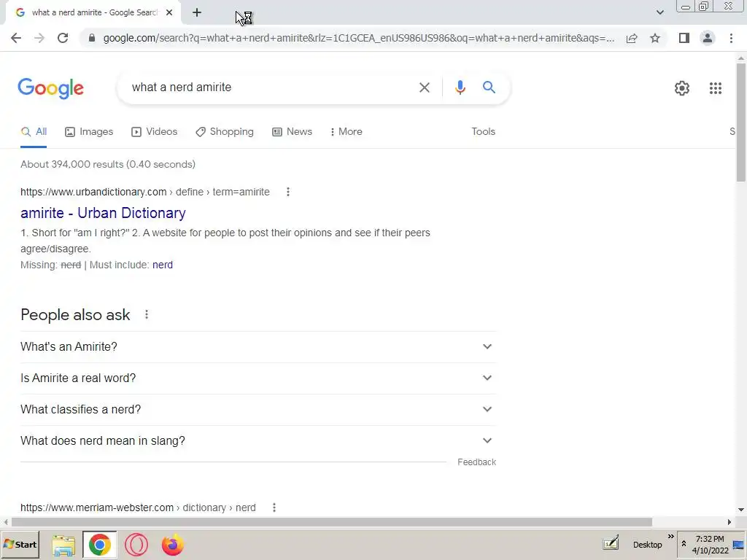Viewport: 747px width, 560px height.
Task: Launch Opera from the taskbar
Action: (136, 545)
